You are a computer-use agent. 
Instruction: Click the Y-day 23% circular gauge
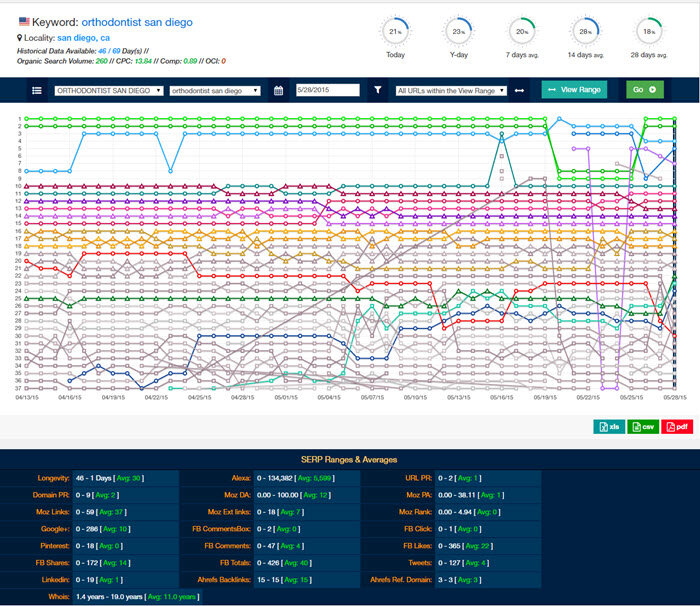[458, 32]
